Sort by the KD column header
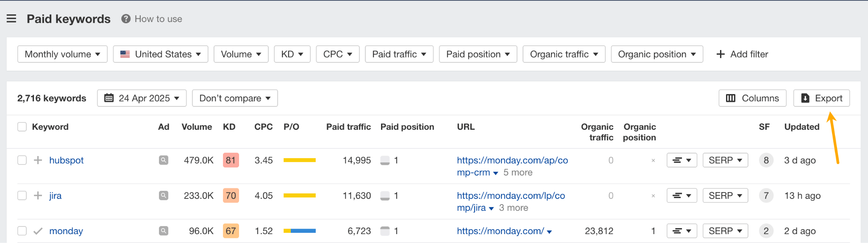This screenshot has height=243, width=868. tap(229, 127)
